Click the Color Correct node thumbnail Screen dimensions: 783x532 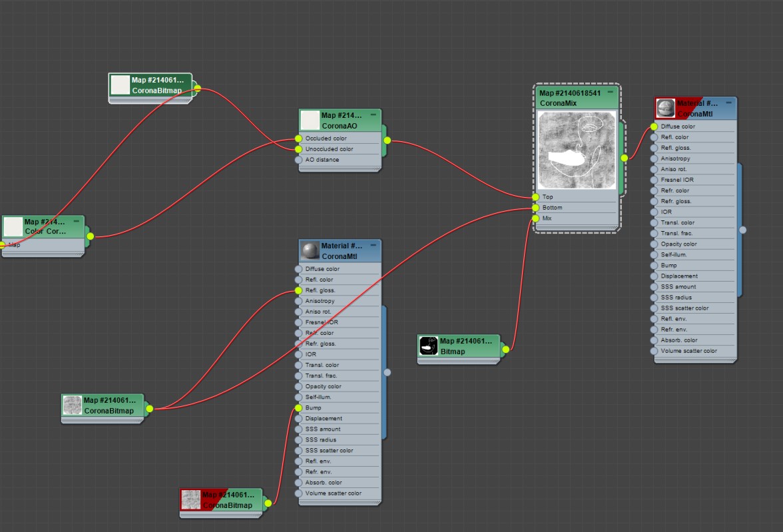coord(13,226)
